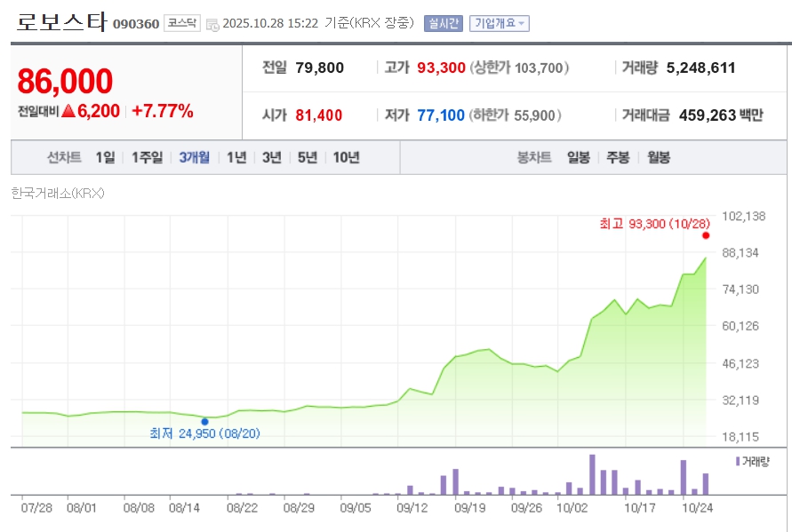Click the 로보스타 stock name title
Viewport: 792px width, 532px height.
tap(61, 22)
